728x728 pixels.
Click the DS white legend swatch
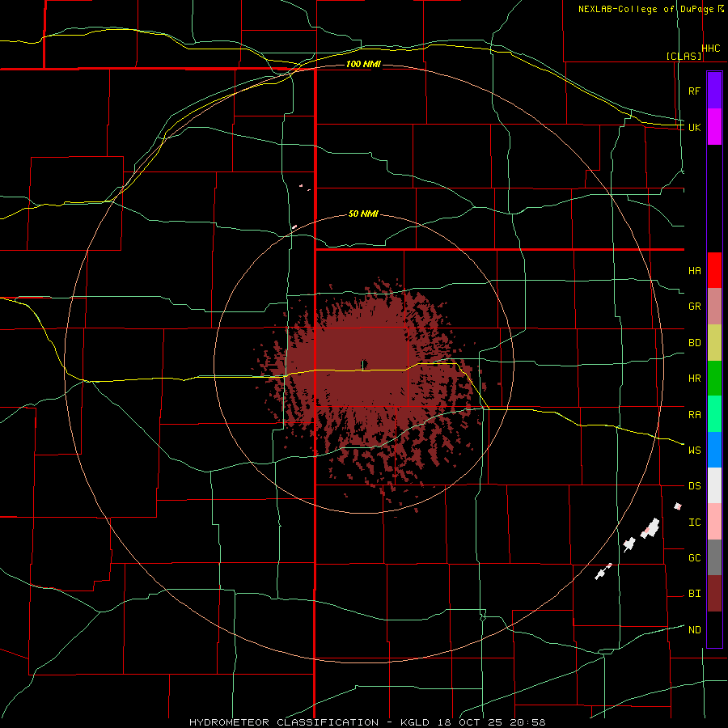(x=714, y=485)
